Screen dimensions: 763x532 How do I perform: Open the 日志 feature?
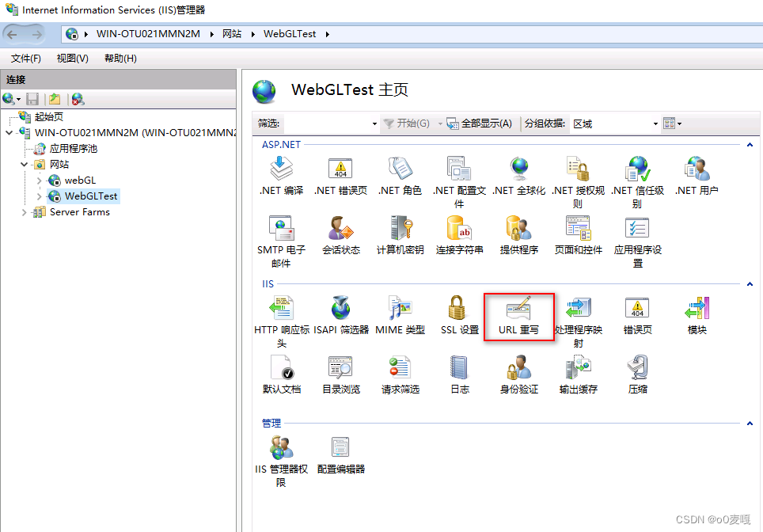pos(459,374)
